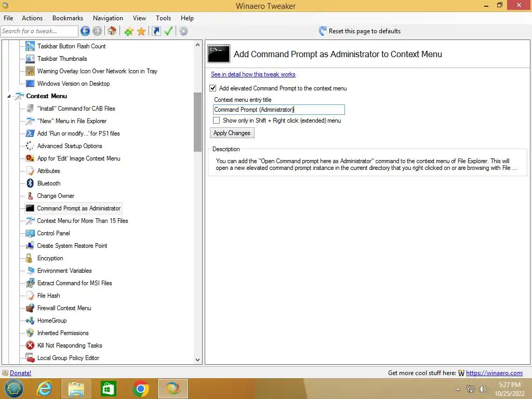Uncheck Add elevated Command Prompt checkbox
Screen dimensions: 532x399
pyautogui.click(x=212, y=88)
